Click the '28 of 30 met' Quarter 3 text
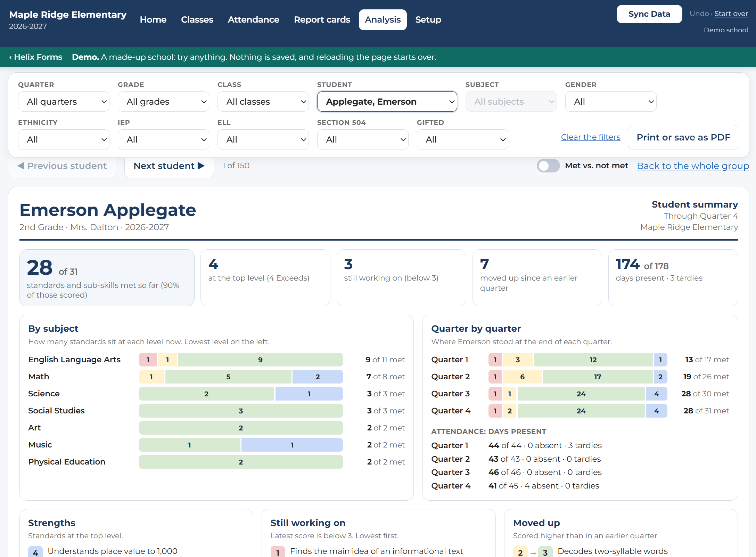Viewport: 756px width, 557px height. (705, 394)
